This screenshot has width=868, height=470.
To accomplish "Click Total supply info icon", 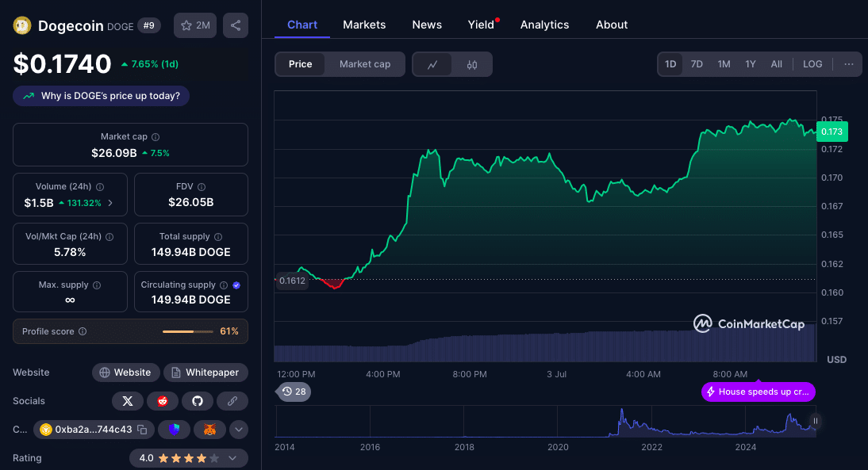I will [x=218, y=237].
